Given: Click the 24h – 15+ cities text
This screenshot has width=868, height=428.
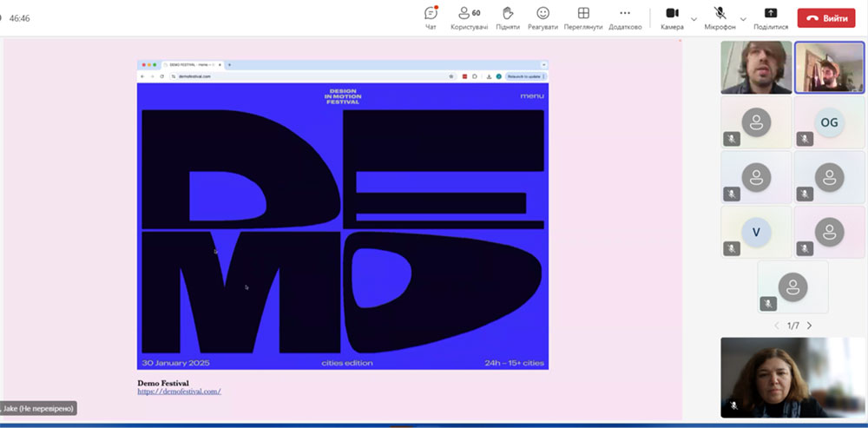Looking at the screenshot, I should [x=514, y=363].
